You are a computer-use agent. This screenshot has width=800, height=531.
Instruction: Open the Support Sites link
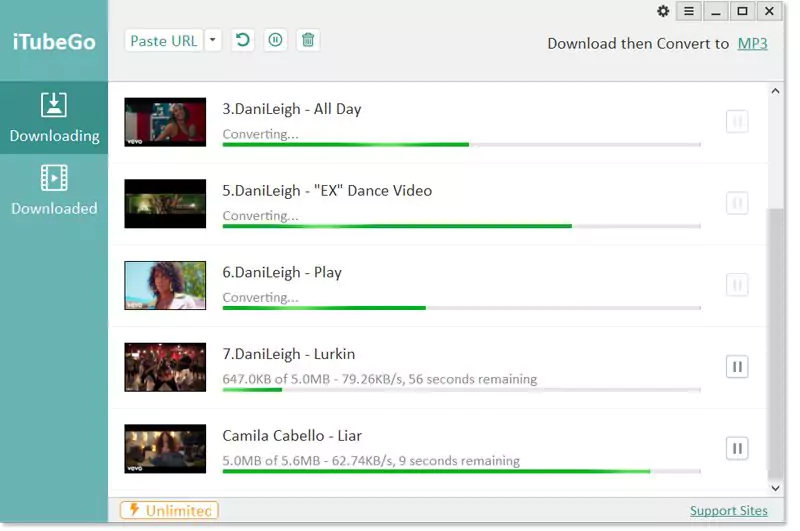[728, 511]
